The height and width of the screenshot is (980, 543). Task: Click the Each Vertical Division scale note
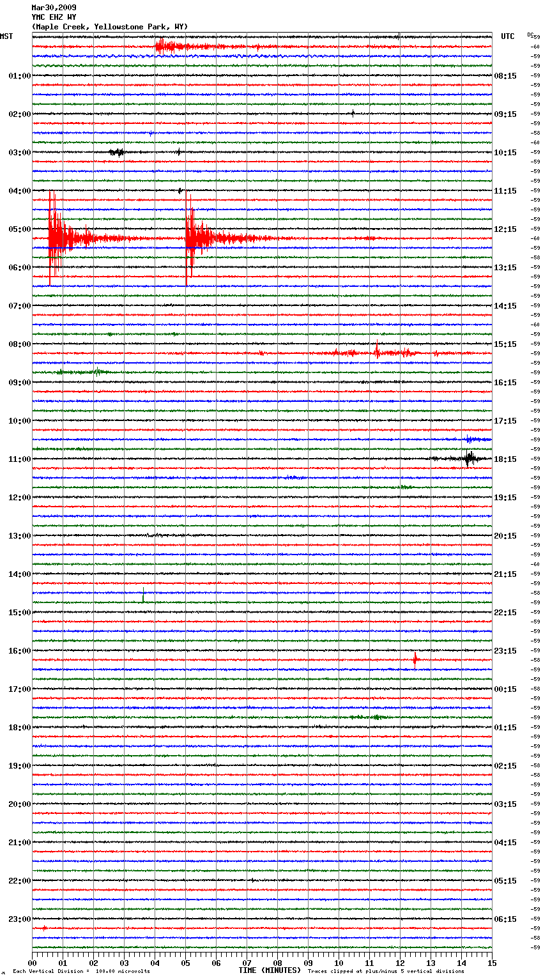pos(81,972)
